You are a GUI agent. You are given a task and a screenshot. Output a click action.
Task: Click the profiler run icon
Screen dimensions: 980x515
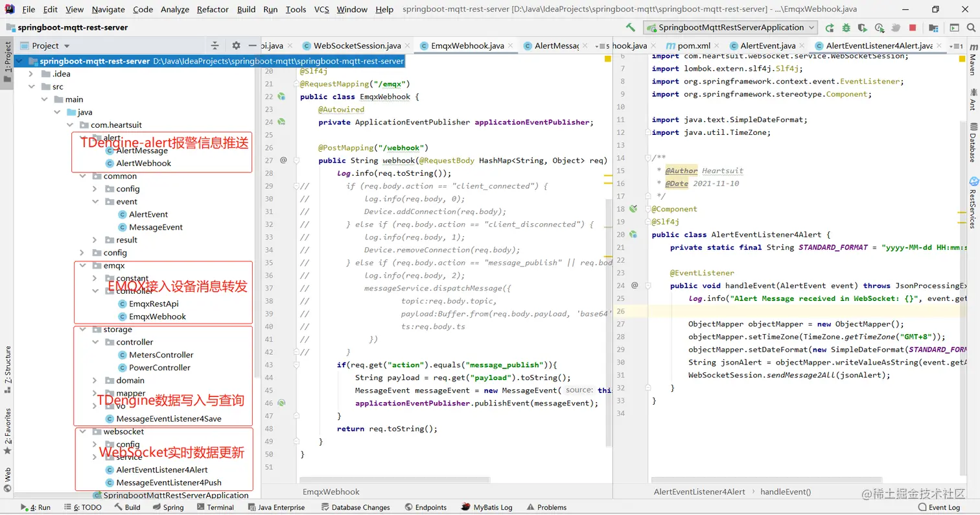(880, 27)
